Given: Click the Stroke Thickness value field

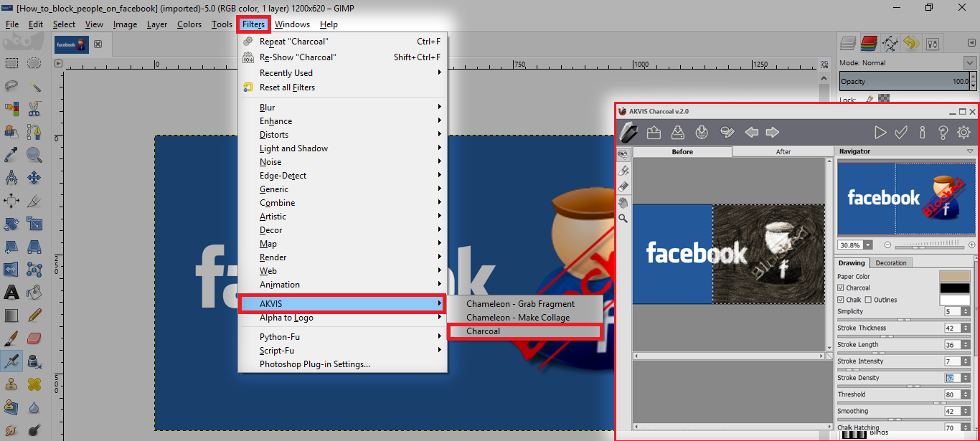Looking at the screenshot, I should [x=952, y=328].
